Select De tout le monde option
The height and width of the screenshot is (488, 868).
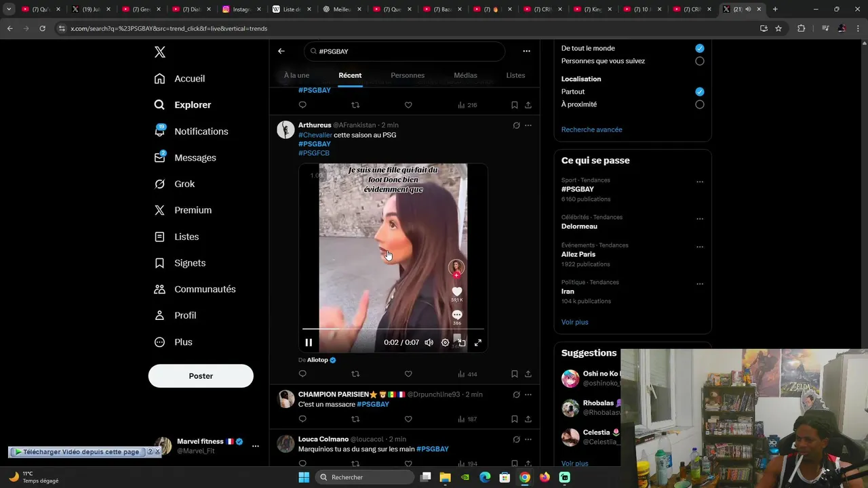pos(700,48)
